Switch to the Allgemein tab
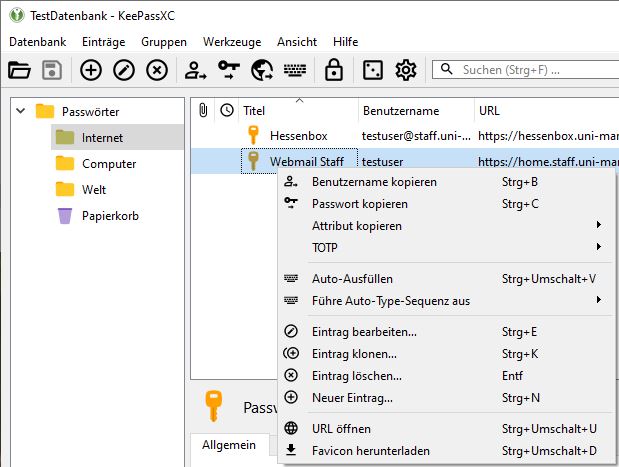619x467 pixels. [x=229, y=445]
